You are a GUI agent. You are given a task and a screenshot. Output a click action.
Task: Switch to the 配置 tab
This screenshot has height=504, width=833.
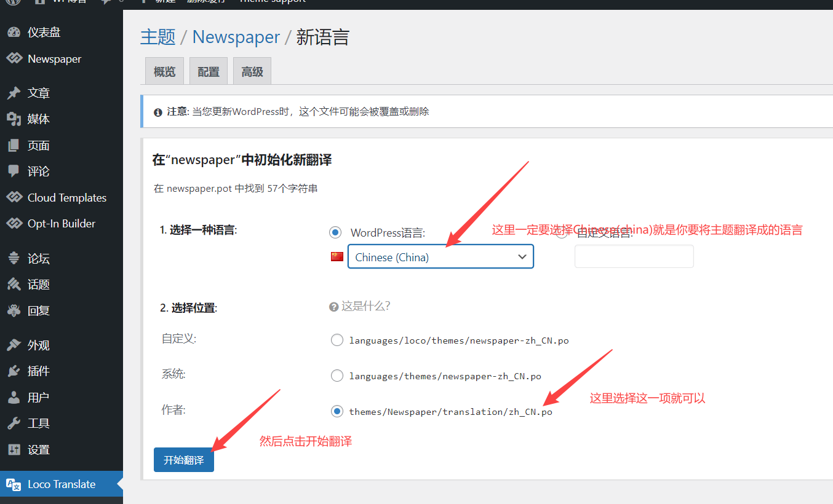tap(209, 71)
